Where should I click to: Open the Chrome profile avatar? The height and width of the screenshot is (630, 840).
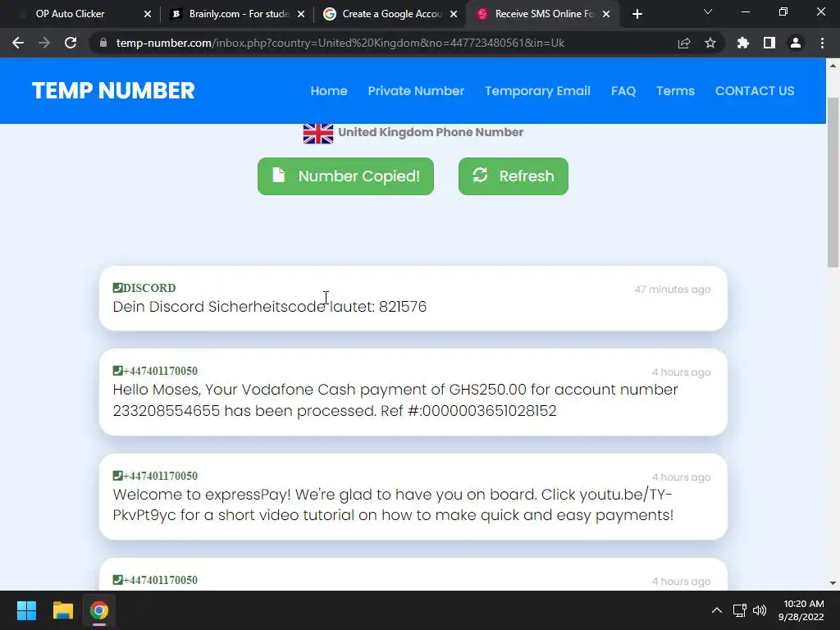coord(796,43)
